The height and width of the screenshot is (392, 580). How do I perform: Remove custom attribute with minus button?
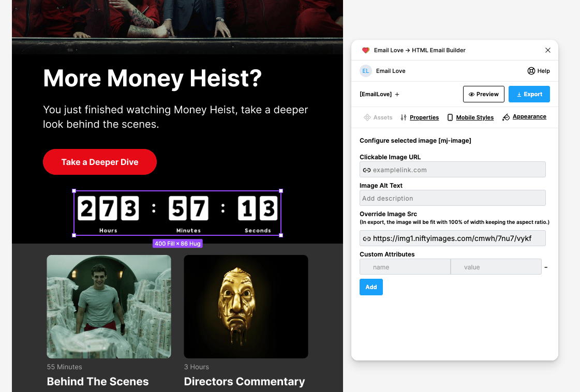point(546,267)
